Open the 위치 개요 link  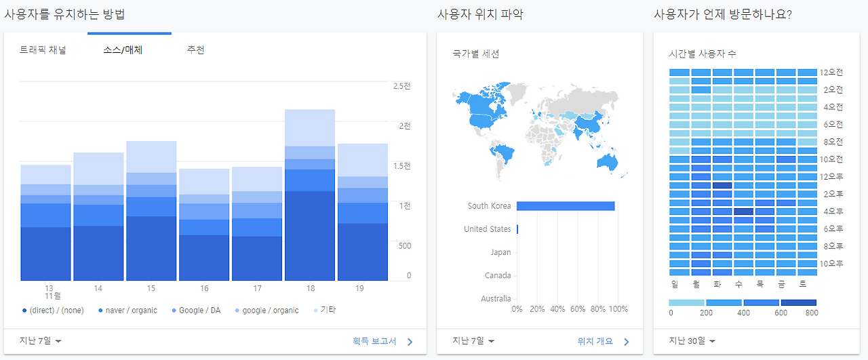pos(595,341)
